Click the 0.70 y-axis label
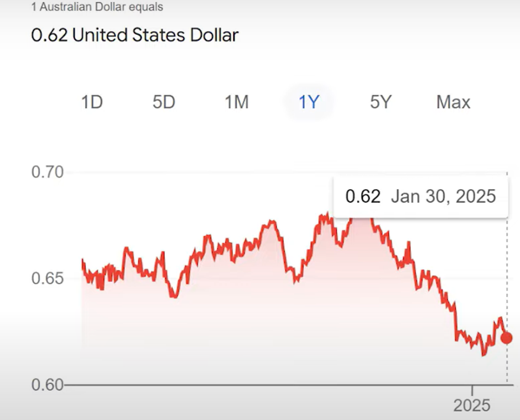 [x=49, y=172]
